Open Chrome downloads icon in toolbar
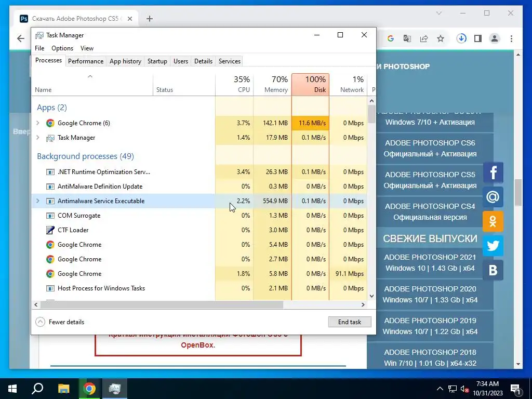The height and width of the screenshot is (399, 532). [x=461, y=38]
